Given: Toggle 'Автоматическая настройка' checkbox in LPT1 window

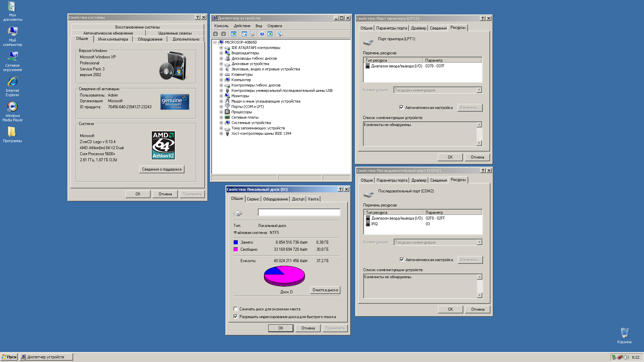Looking at the screenshot, I should [401, 108].
